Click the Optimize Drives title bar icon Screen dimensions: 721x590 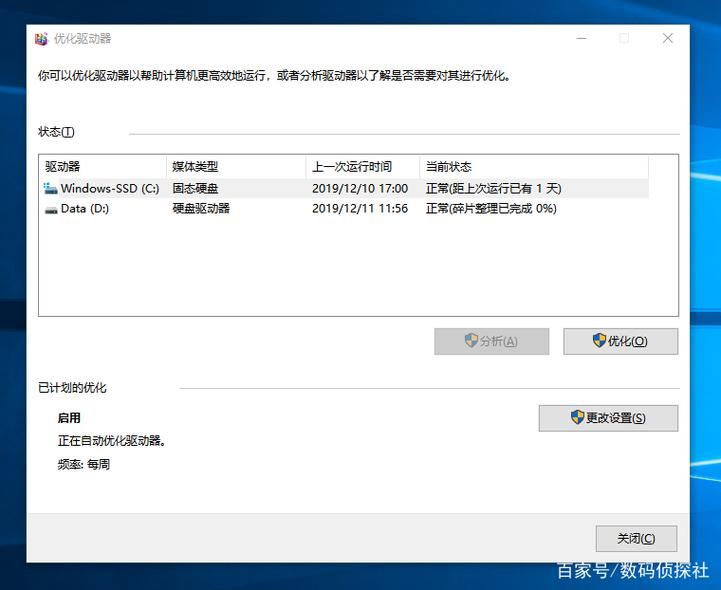coord(41,39)
